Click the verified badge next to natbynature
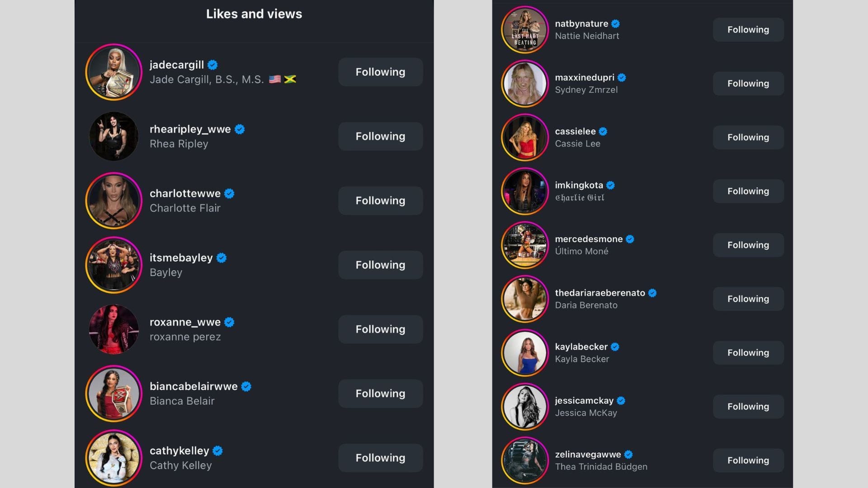868x488 pixels. pos(615,24)
